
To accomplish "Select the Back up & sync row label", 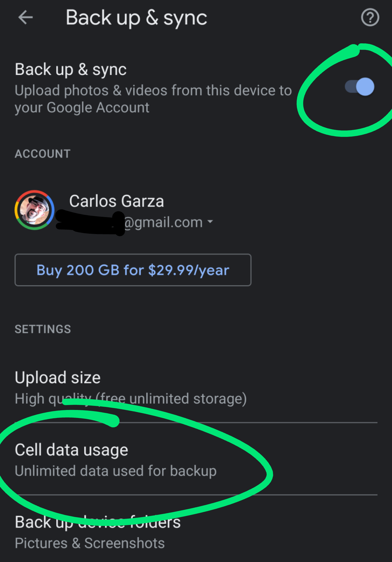I will 71,69.
